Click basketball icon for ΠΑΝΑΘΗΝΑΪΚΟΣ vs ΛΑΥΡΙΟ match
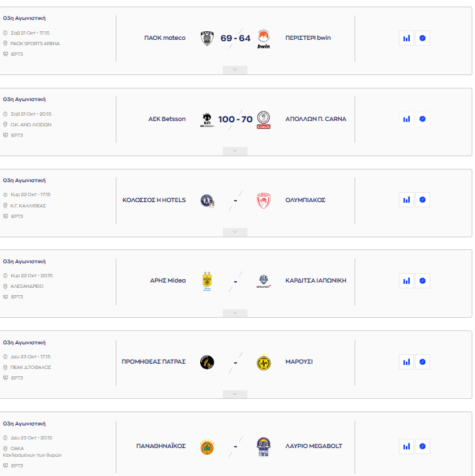 pyautogui.click(x=422, y=446)
